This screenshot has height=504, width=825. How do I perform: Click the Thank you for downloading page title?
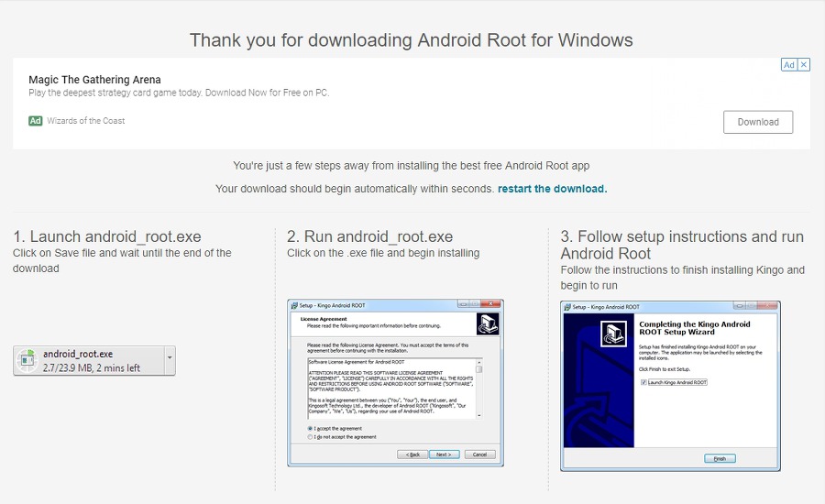point(412,40)
